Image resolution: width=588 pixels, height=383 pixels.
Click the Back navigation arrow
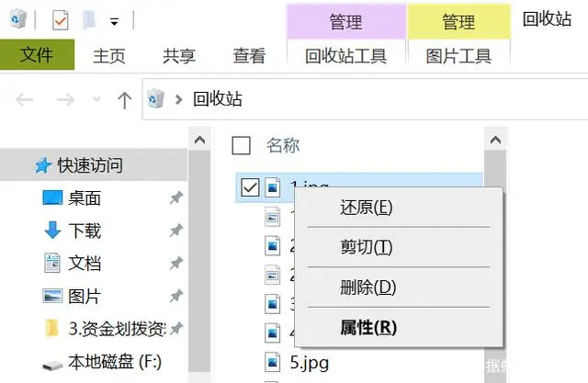25,99
